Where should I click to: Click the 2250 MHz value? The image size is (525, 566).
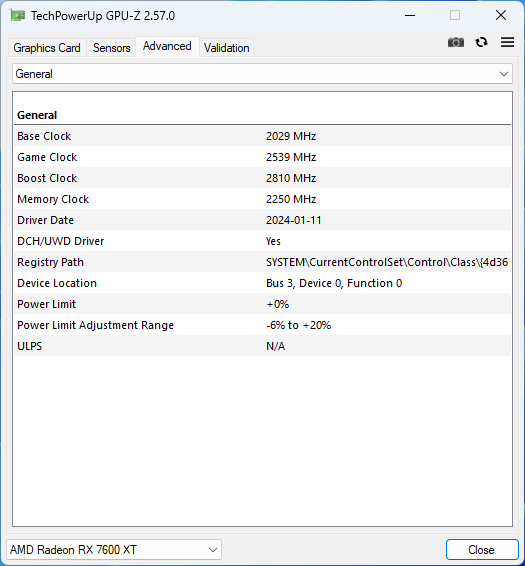click(x=291, y=199)
